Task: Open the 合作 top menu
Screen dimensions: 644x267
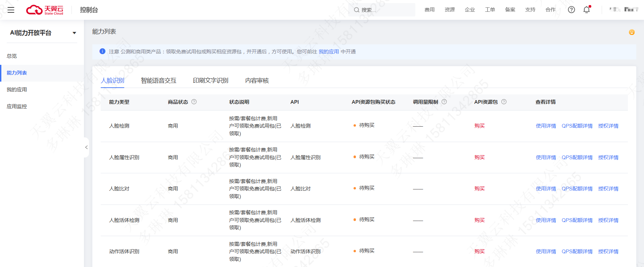Action: click(x=550, y=10)
